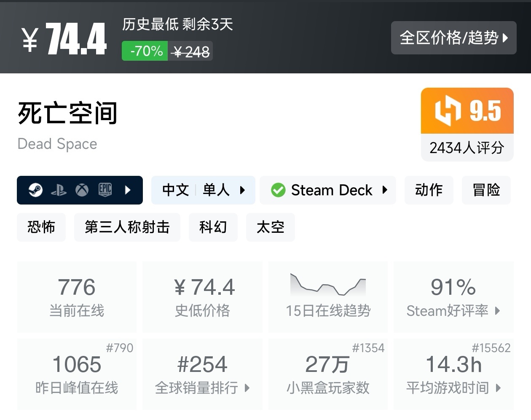Click the Heybox logo in score badge
The image size is (531, 420).
448,111
